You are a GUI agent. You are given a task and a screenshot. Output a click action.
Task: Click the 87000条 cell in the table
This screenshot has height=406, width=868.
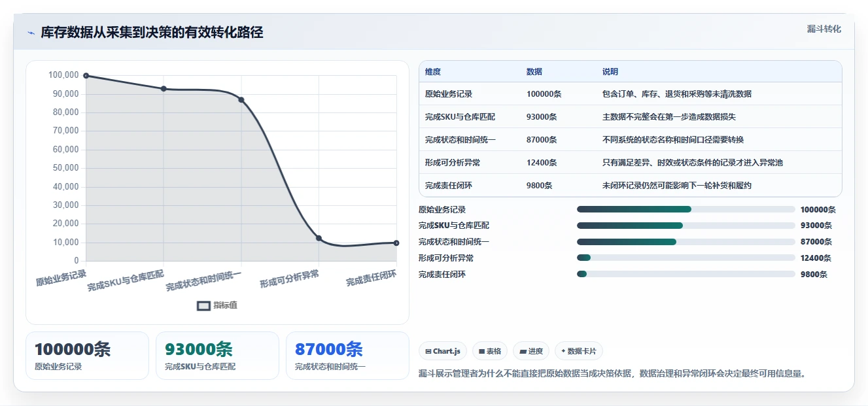coord(542,140)
